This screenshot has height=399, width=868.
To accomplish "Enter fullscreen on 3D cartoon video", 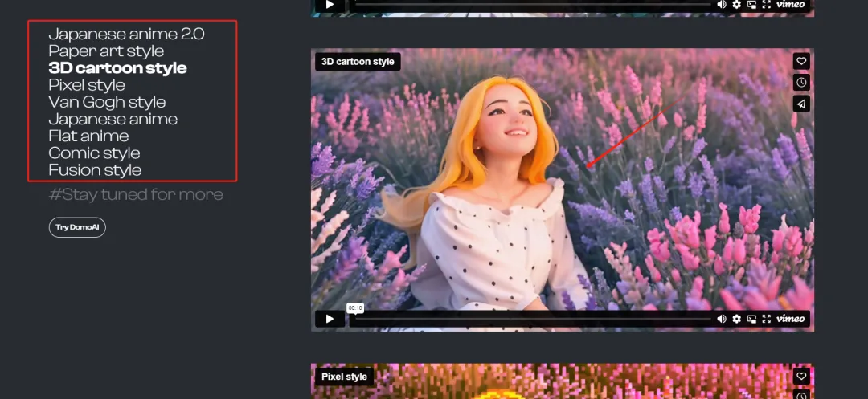I will tap(767, 319).
